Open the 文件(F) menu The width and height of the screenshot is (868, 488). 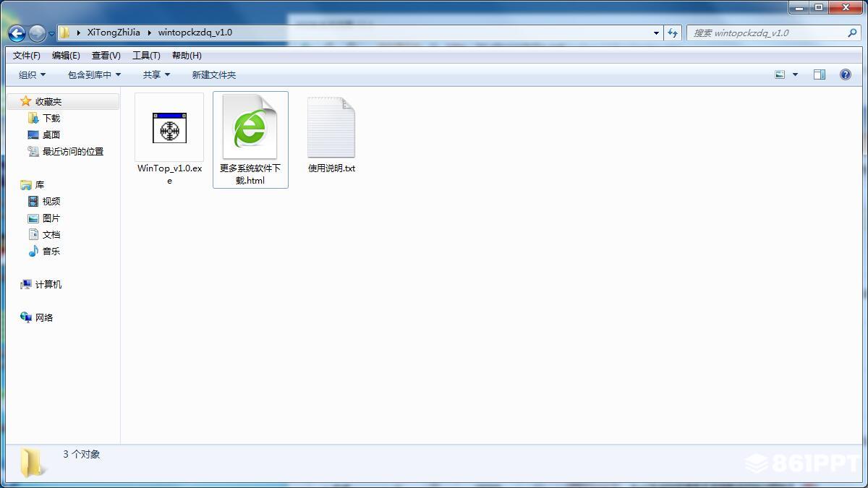pyautogui.click(x=27, y=55)
